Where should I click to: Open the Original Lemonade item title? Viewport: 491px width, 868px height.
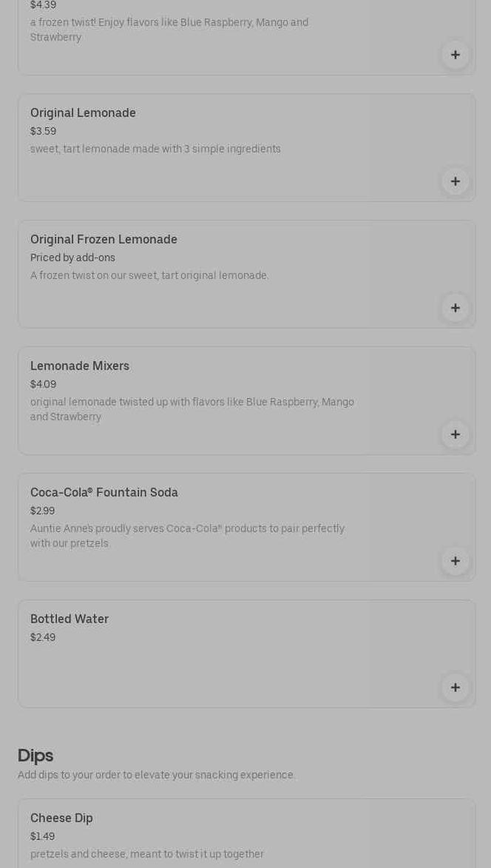click(83, 113)
